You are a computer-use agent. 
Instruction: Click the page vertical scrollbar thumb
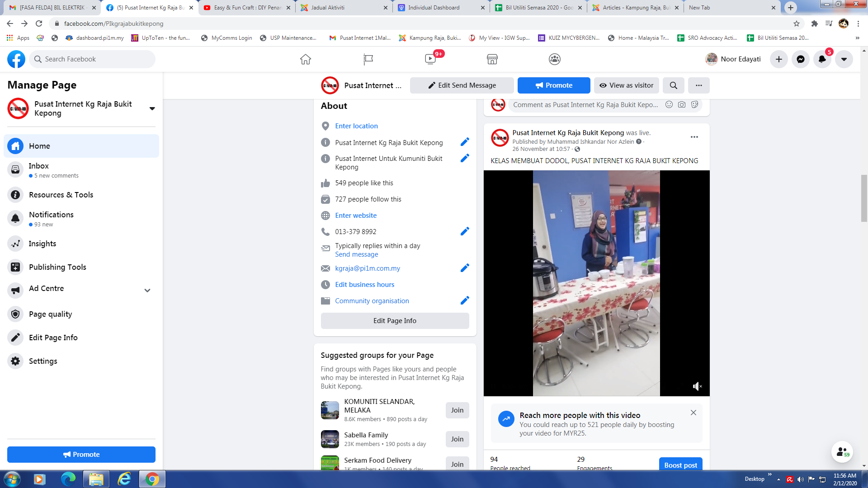(x=864, y=199)
